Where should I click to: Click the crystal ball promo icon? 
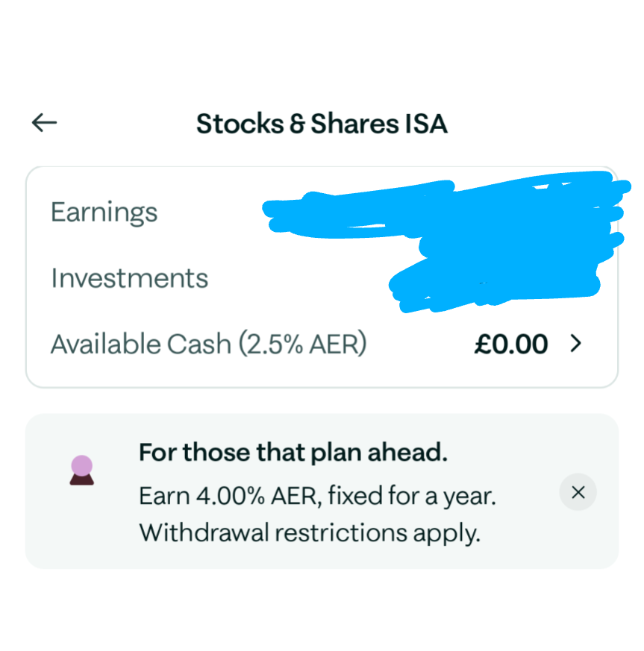(x=81, y=471)
